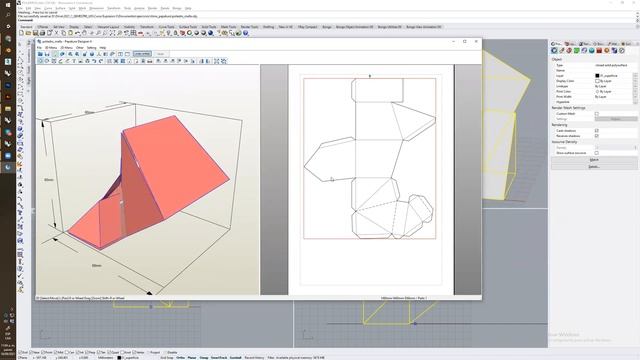Switch to the Mesh Tools toolbar tab
The image size is (640, 360).
(x=228, y=27)
